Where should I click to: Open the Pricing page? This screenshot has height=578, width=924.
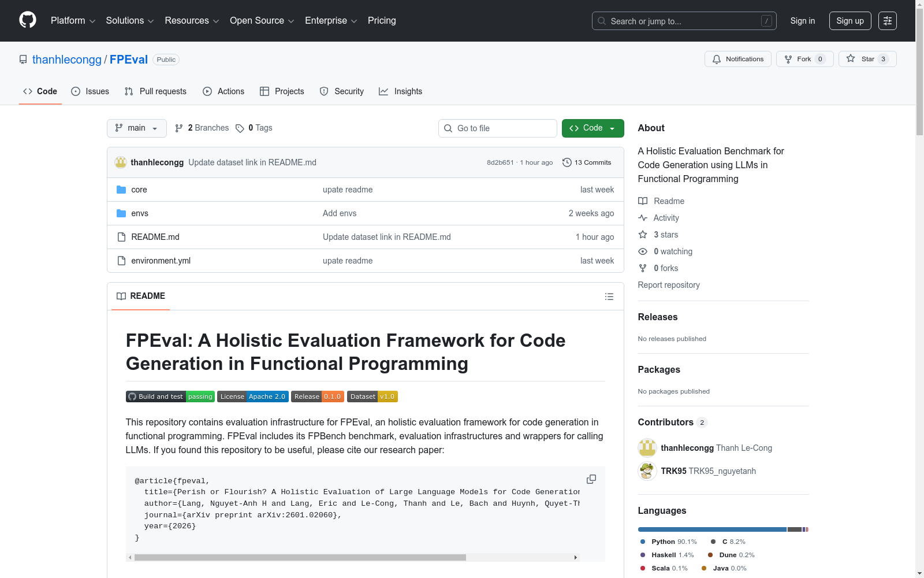[x=382, y=21]
